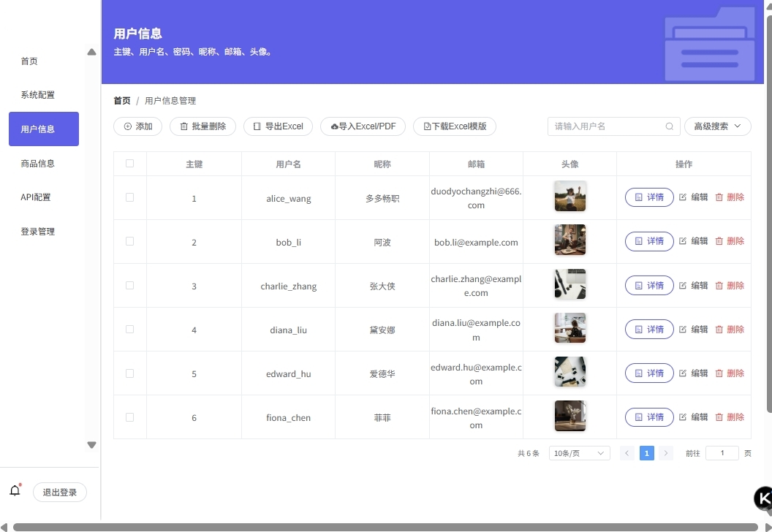Click the notification bell icon

point(15,491)
